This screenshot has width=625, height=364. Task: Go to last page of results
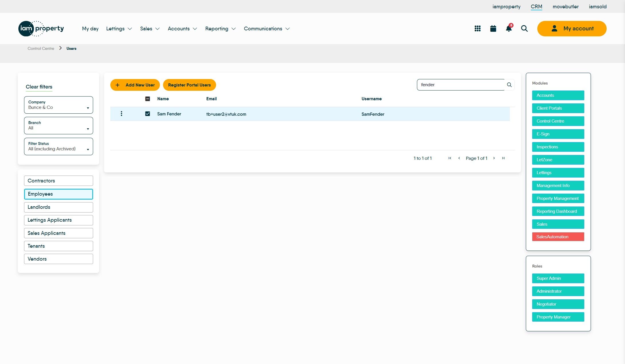tap(503, 158)
